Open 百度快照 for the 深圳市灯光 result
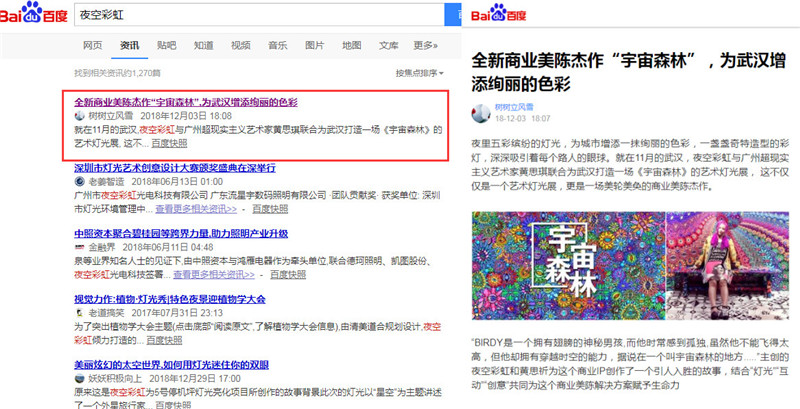The width and height of the screenshot is (800, 409). pos(270,209)
